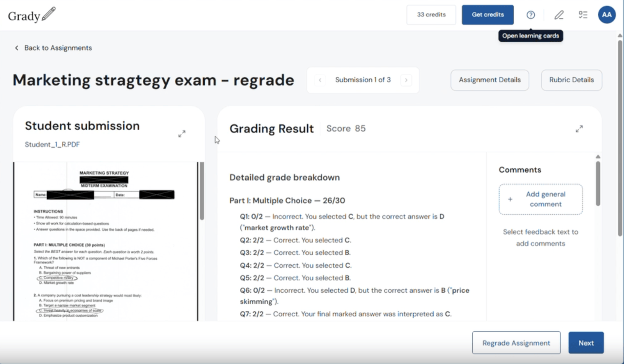Click the 'Submission 1 of 3' label
The height and width of the screenshot is (364, 624).
pyautogui.click(x=363, y=80)
